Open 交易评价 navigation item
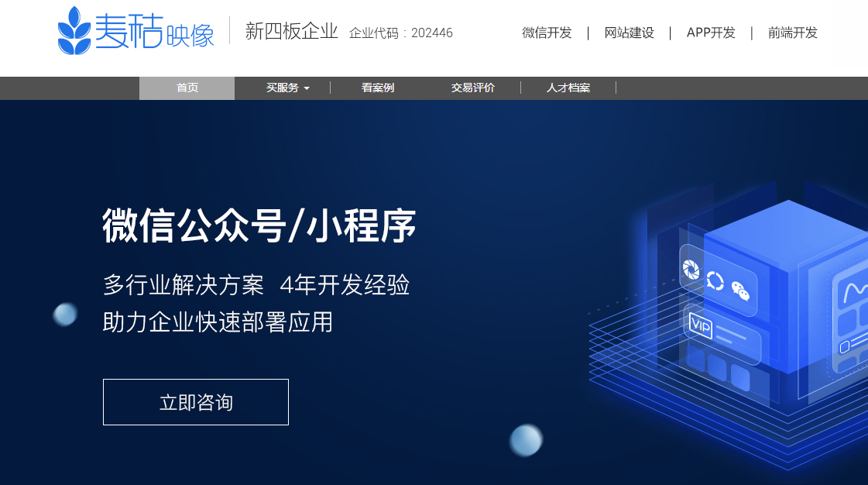 point(472,88)
